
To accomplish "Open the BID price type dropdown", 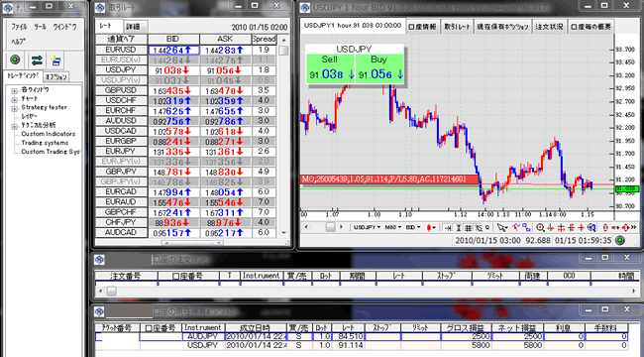I will pos(413,227).
